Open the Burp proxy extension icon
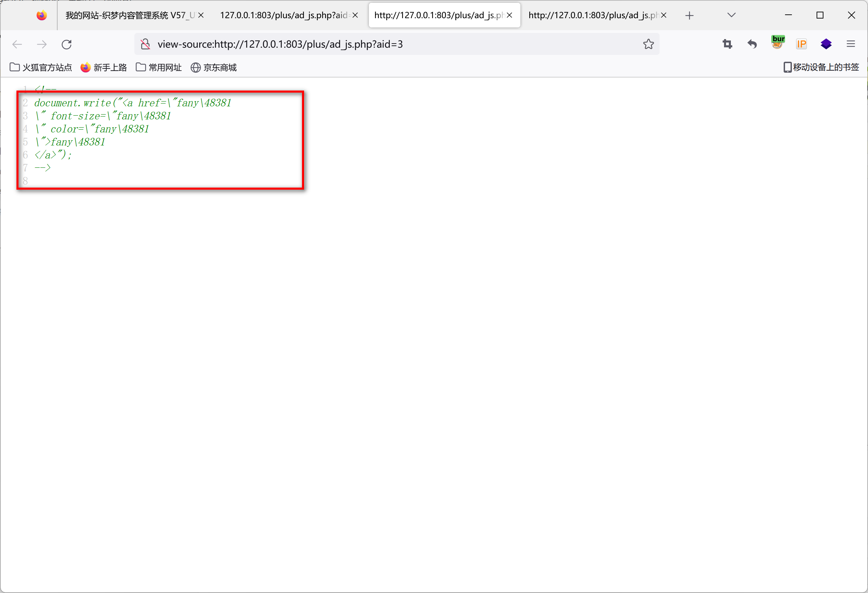Viewport: 868px width, 593px height. (x=777, y=43)
